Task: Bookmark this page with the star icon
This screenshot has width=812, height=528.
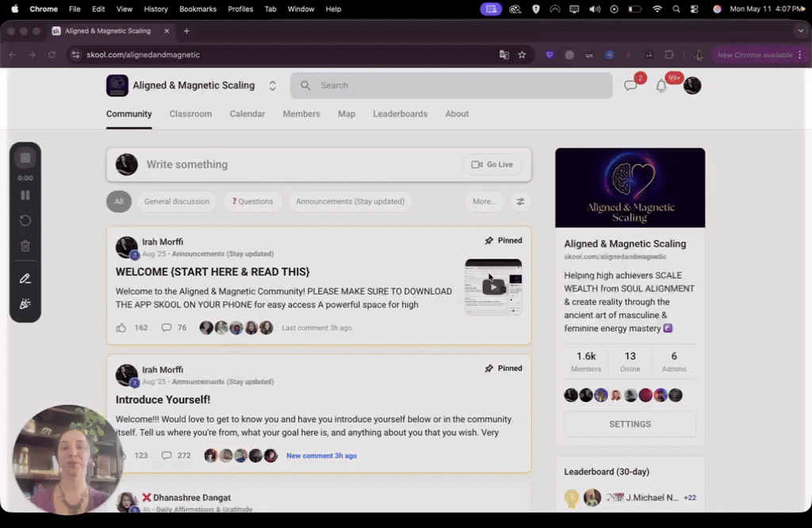Action: tap(522, 55)
